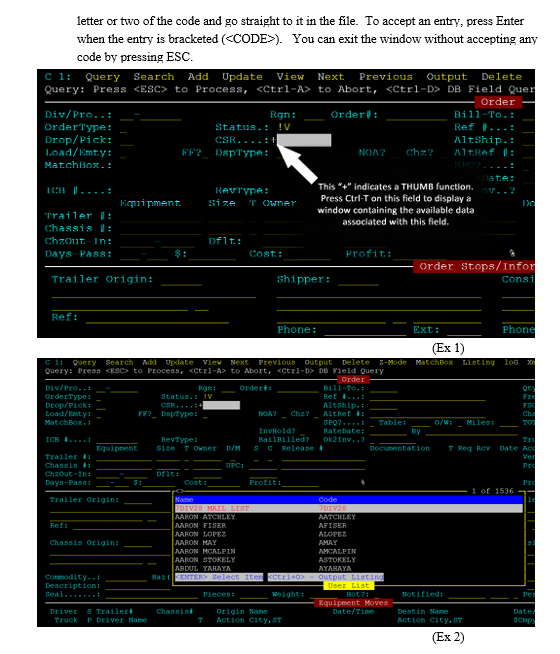Select the AARON ATCHLEY row
Viewport: 560px width, 654px height.
tap(348, 517)
